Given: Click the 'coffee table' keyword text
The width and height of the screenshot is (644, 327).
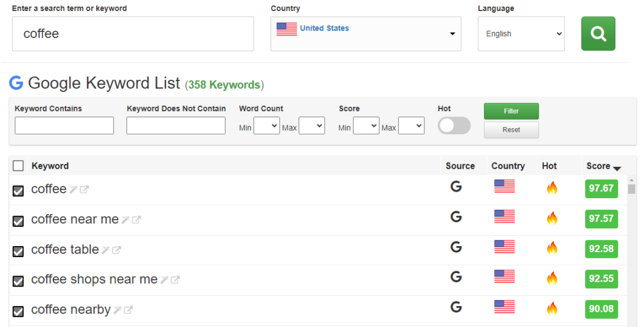Looking at the screenshot, I should tap(65, 249).
